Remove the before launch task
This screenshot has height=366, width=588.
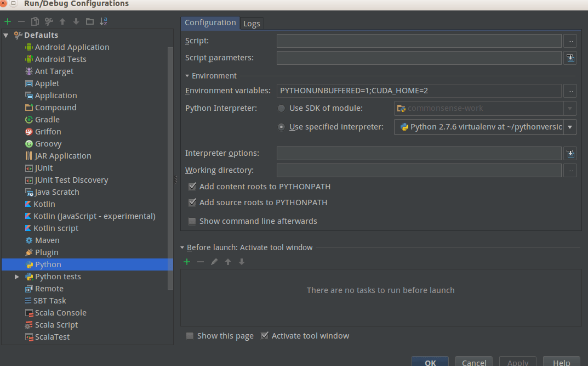pos(201,262)
